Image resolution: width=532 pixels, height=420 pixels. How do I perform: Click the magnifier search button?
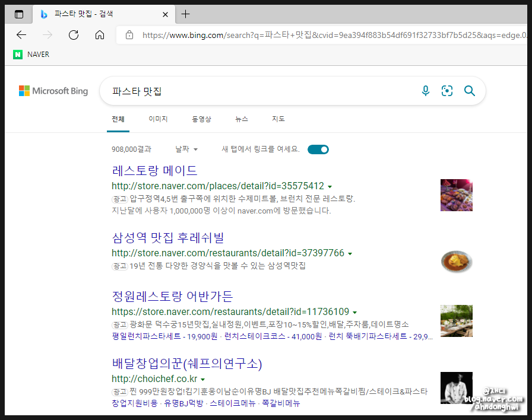[470, 91]
